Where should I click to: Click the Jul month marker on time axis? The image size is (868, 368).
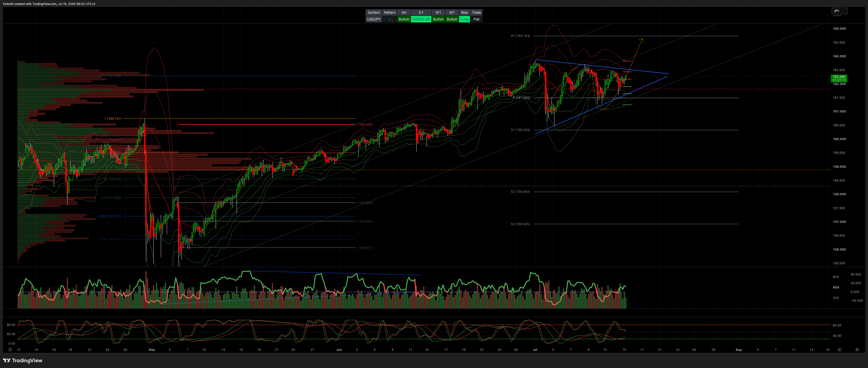[x=535, y=350]
